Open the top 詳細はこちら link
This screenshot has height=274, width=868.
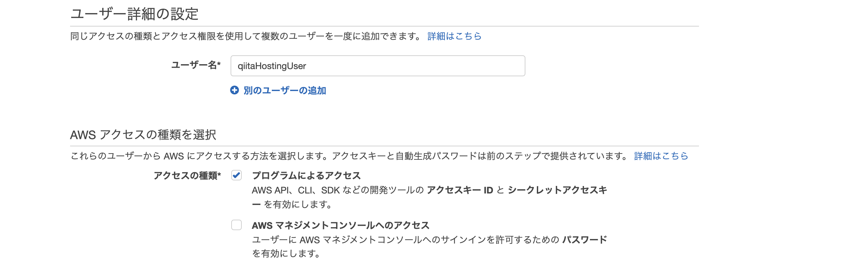coord(454,36)
